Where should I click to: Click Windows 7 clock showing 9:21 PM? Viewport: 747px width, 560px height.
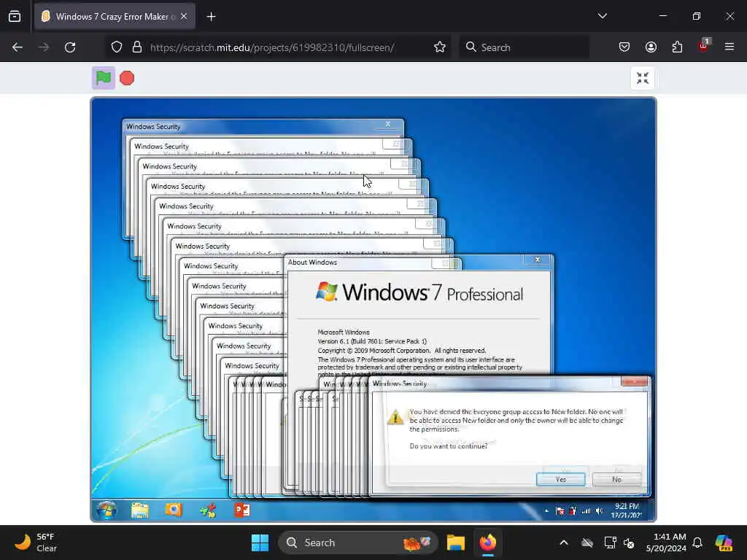[627, 510]
